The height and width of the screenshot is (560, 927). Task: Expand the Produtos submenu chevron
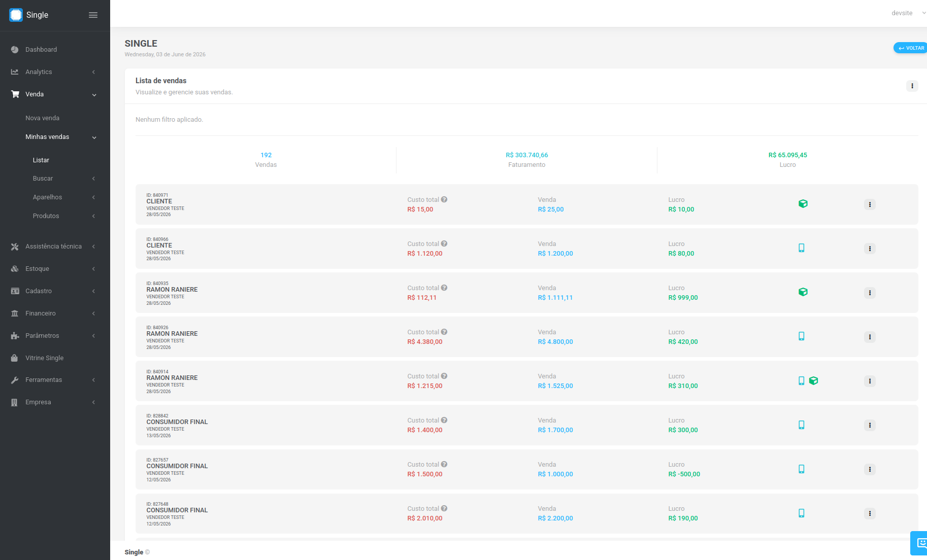pyautogui.click(x=94, y=216)
